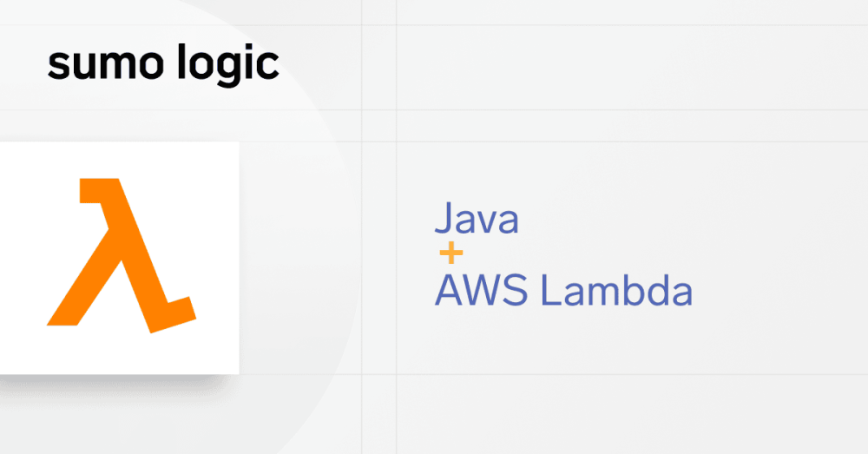Click the capital letter J in Java
This screenshot has height=454, width=868.
click(x=443, y=218)
